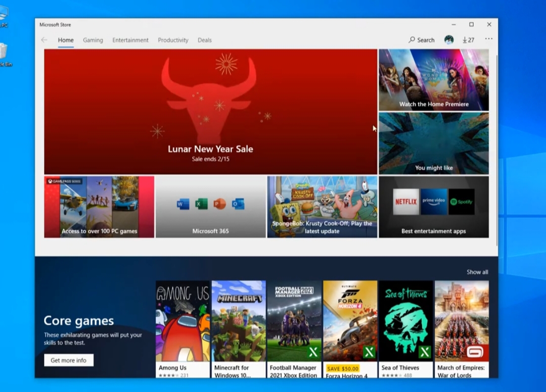
Task: Click the Word icon in Microsoft 365 tile
Action: click(183, 204)
